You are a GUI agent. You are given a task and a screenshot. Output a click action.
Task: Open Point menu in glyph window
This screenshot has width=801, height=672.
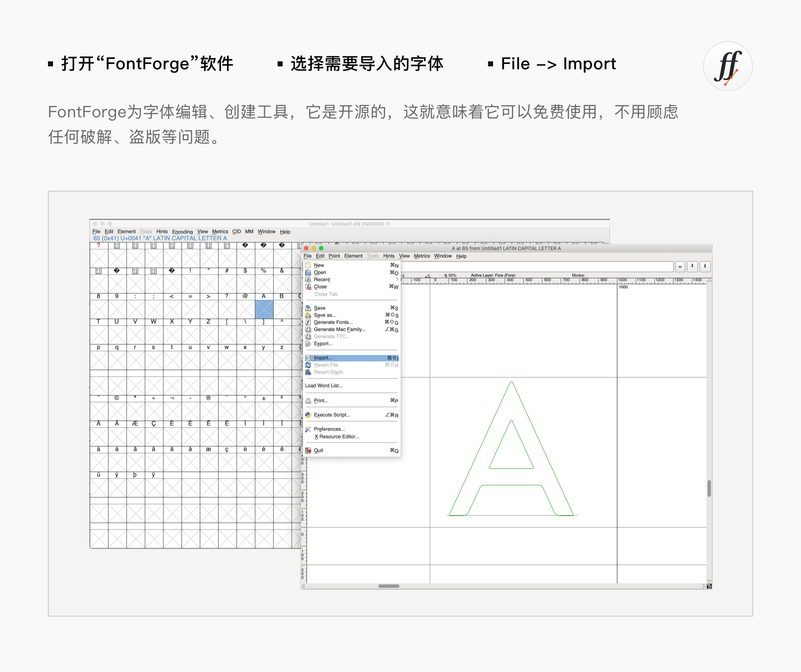click(334, 256)
